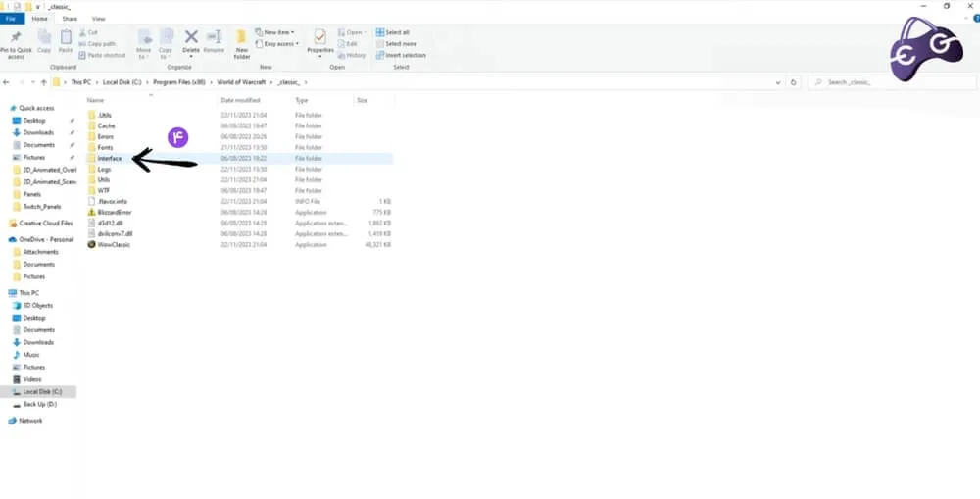980x499 pixels.
Task: Open the recent locations dropdown
Action: click(x=33, y=82)
